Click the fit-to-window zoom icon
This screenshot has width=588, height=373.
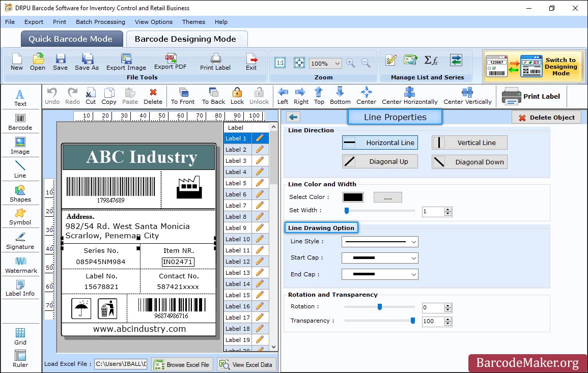click(299, 63)
